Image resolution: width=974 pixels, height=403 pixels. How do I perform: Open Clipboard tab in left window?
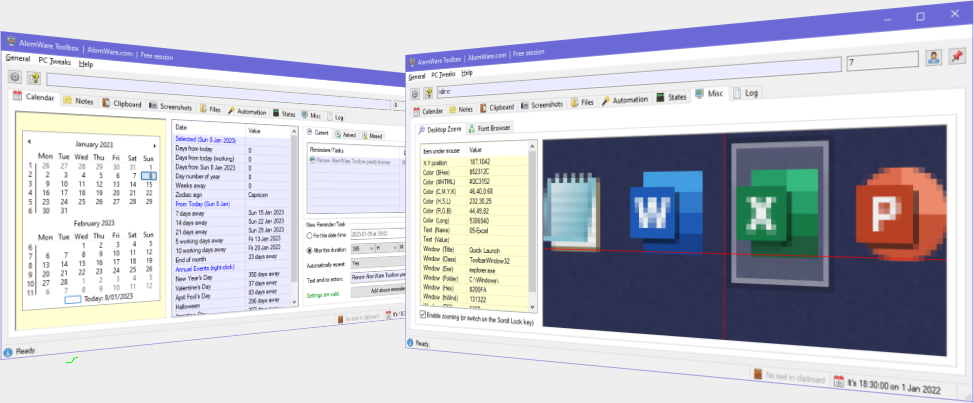(x=123, y=104)
